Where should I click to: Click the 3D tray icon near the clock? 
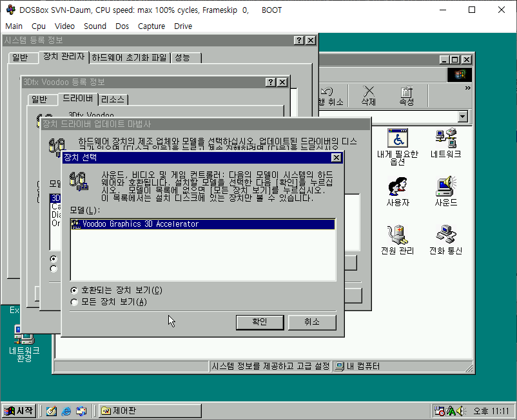(439, 411)
